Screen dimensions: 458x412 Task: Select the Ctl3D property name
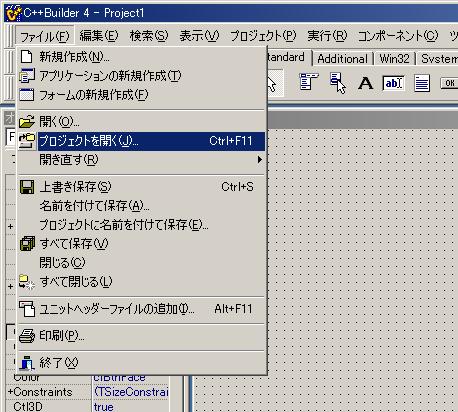[x=28, y=406]
